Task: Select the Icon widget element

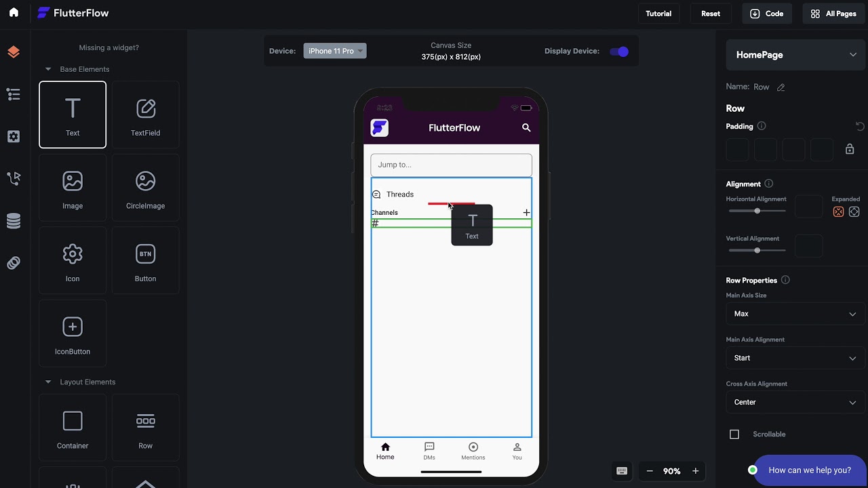Action: [73, 260]
